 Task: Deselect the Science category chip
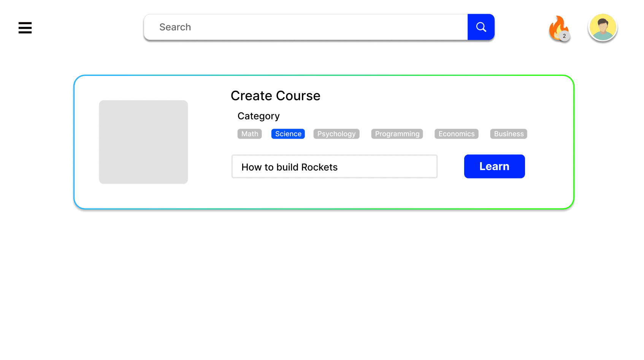coord(288,134)
